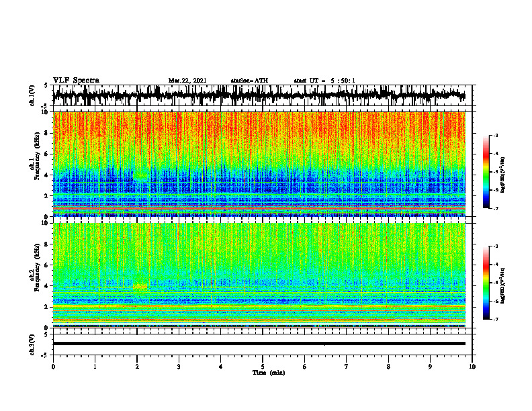Viewport: 532px width, 411px height.
Task: Click the flat ch.3 voltage trace panel
Action: pyautogui.click(x=262, y=345)
